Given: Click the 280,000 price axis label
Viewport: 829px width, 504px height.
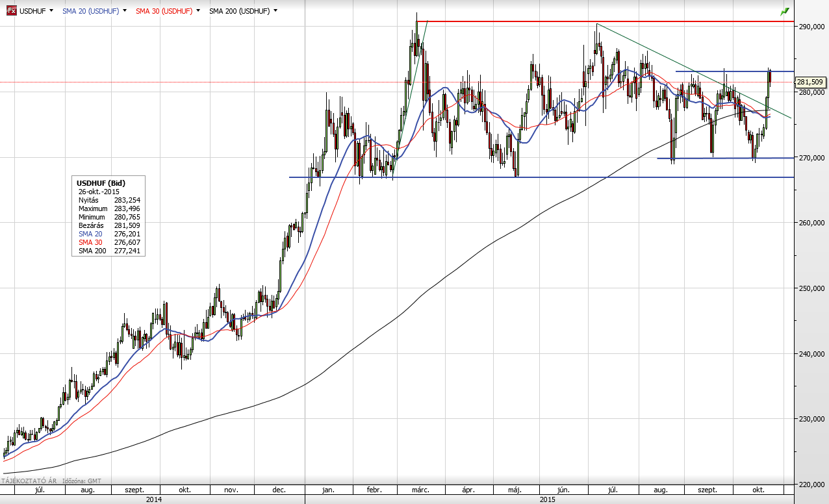Looking at the screenshot, I should coord(813,92).
